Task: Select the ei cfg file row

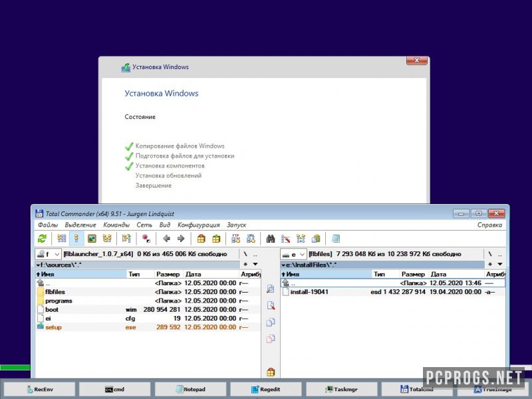Action: point(148,319)
